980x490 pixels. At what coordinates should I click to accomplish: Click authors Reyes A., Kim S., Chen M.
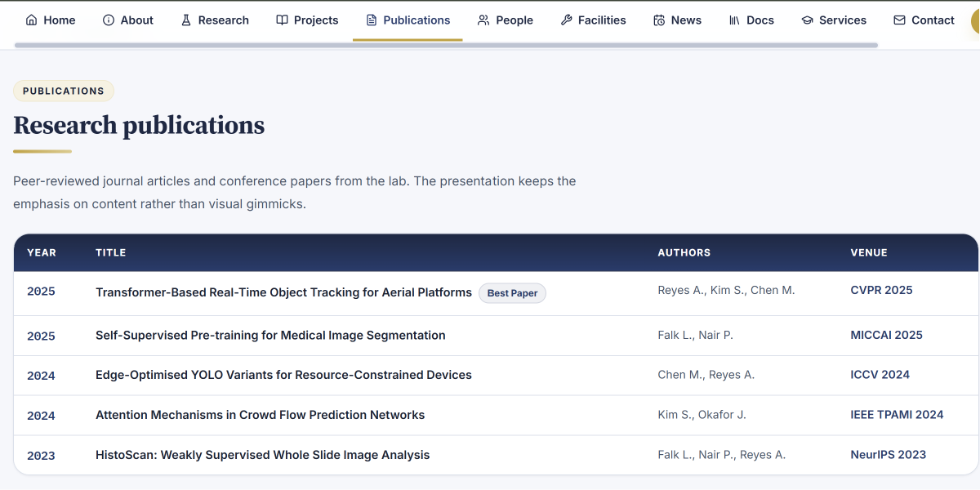tap(726, 290)
